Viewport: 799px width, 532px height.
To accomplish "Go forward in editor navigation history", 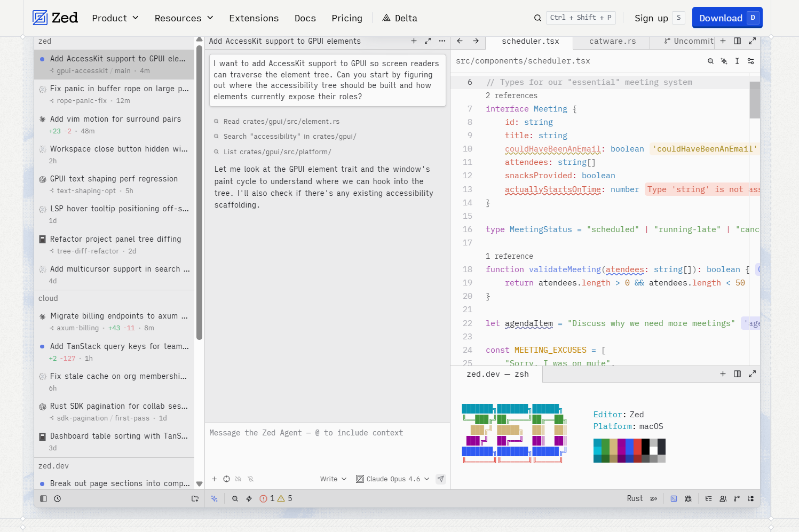I will (476, 41).
